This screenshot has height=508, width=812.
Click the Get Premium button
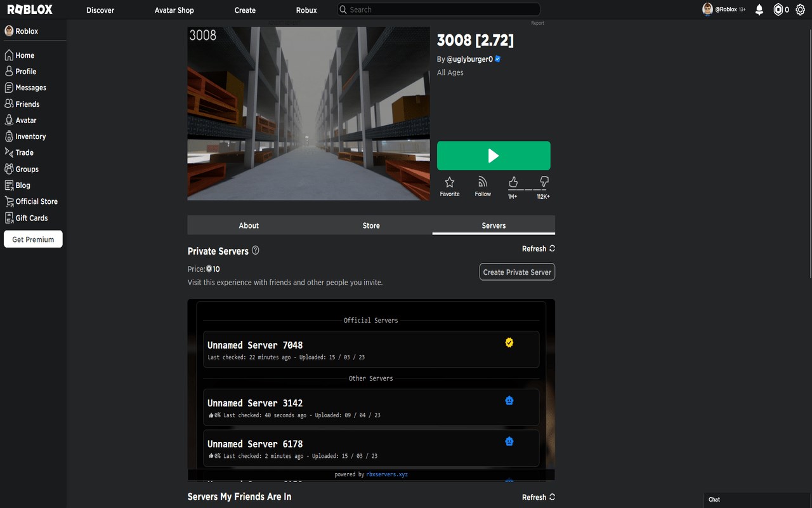33,239
